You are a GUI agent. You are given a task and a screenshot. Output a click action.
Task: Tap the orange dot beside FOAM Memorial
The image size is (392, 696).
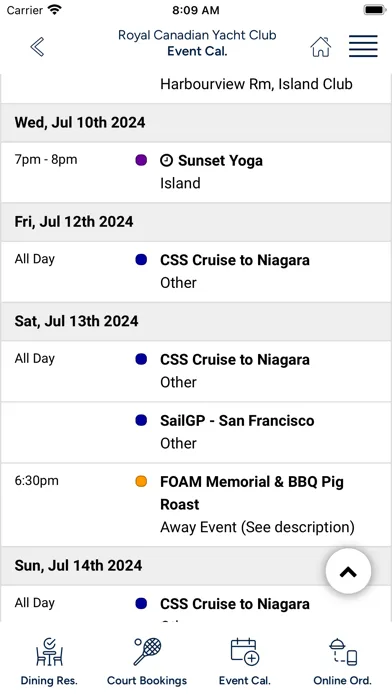point(141,481)
